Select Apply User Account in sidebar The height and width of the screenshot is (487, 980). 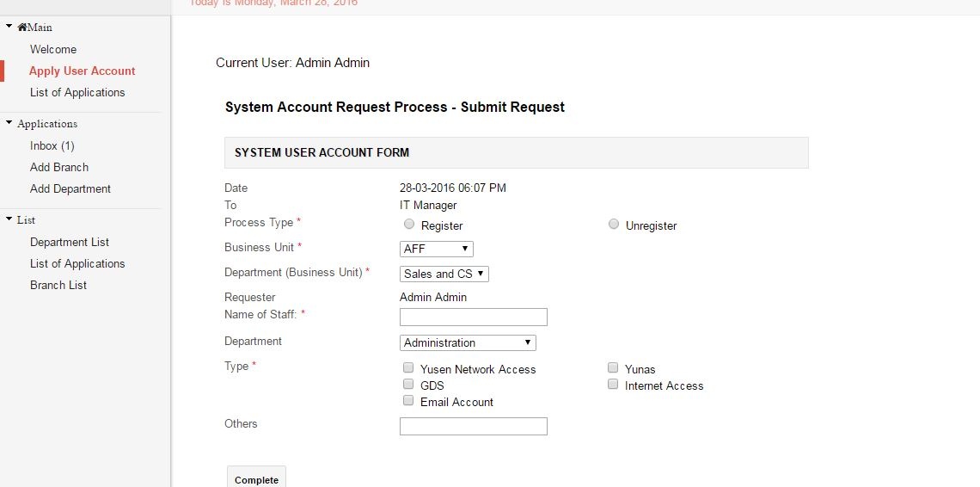[x=82, y=71]
